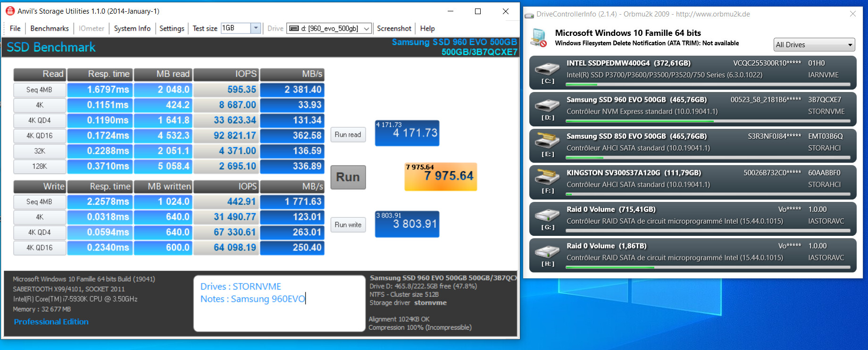Click the read Seq 4MB 2 381.40 MB/s value
Viewport: 868px width, 350px height.
(x=292, y=90)
